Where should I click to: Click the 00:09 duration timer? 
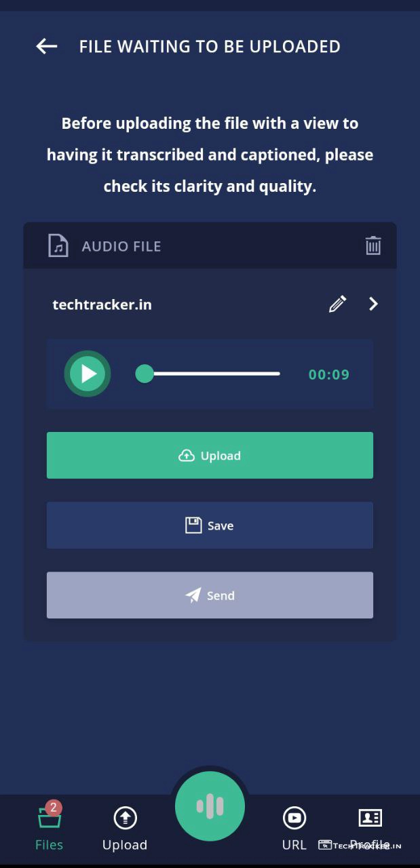pyautogui.click(x=328, y=374)
